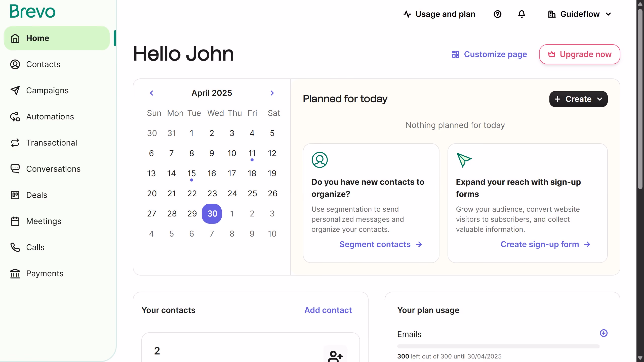This screenshot has width=644, height=362.
Task: Select April 30 in the calendar
Action: 212,214
